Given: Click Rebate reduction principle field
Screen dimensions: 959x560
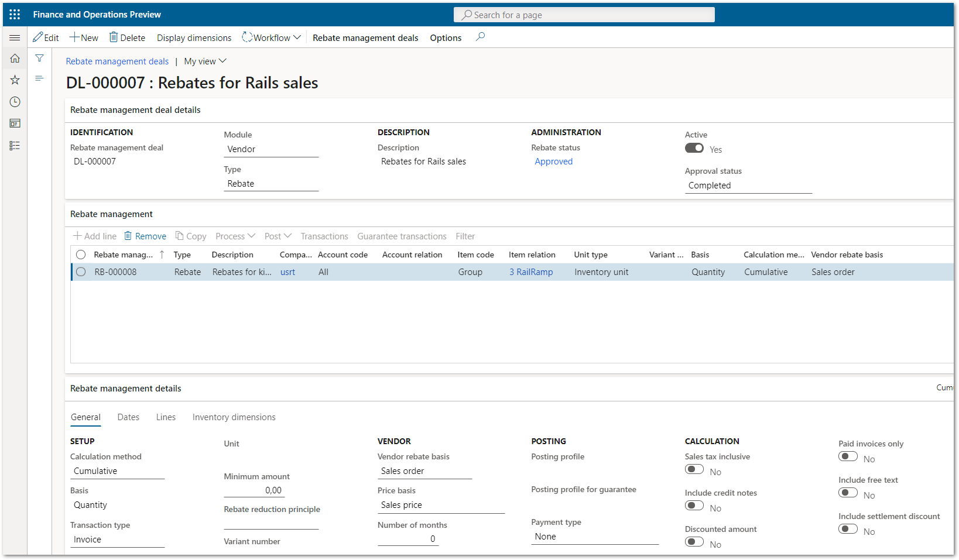Looking at the screenshot, I should (271, 523).
